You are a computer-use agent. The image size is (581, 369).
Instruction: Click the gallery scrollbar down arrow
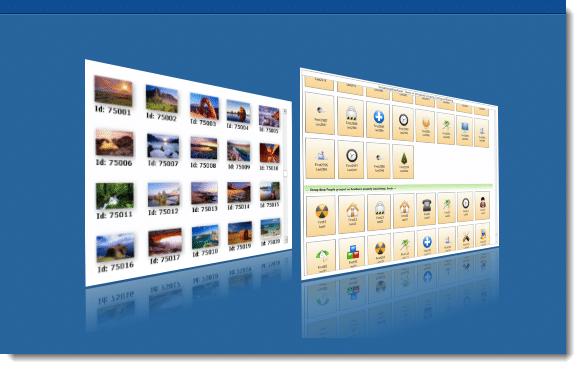pos(286,240)
